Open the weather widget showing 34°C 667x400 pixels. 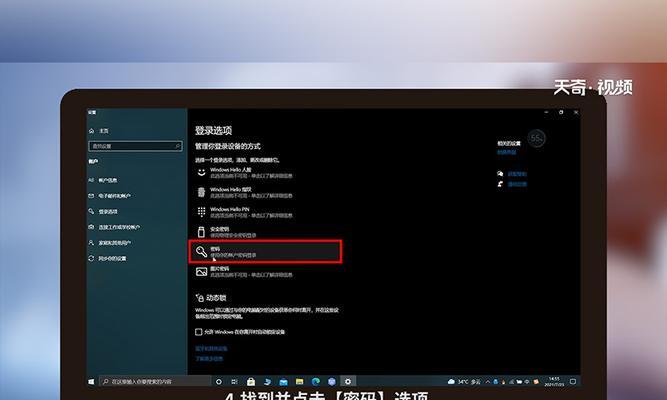[465, 382]
